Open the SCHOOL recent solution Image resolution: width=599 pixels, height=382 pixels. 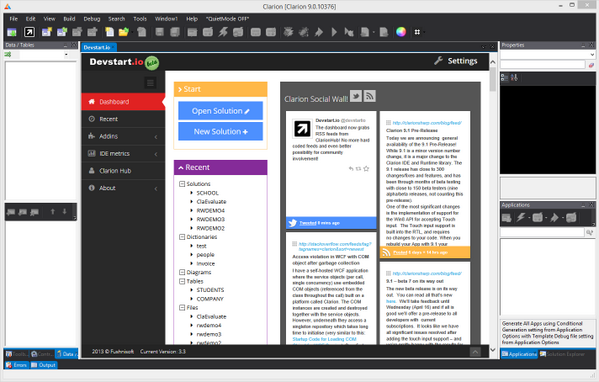point(207,193)
